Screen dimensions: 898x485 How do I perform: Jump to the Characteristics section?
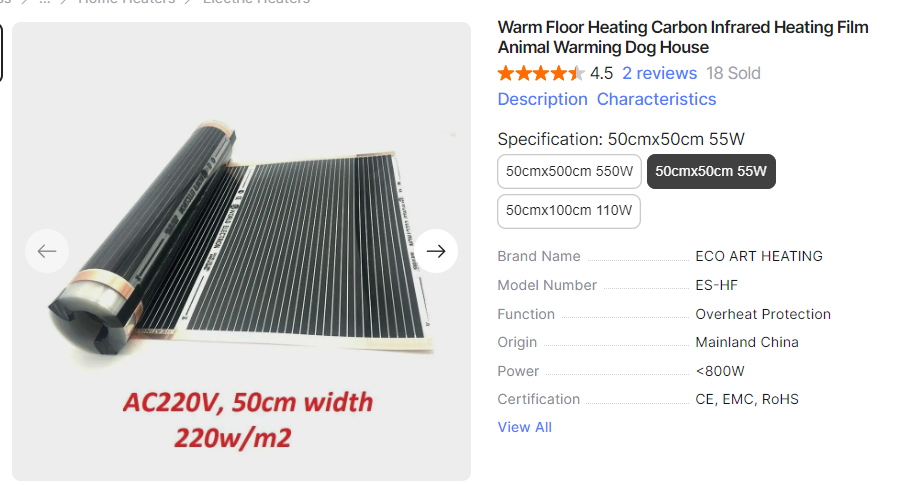click(656, 99)
